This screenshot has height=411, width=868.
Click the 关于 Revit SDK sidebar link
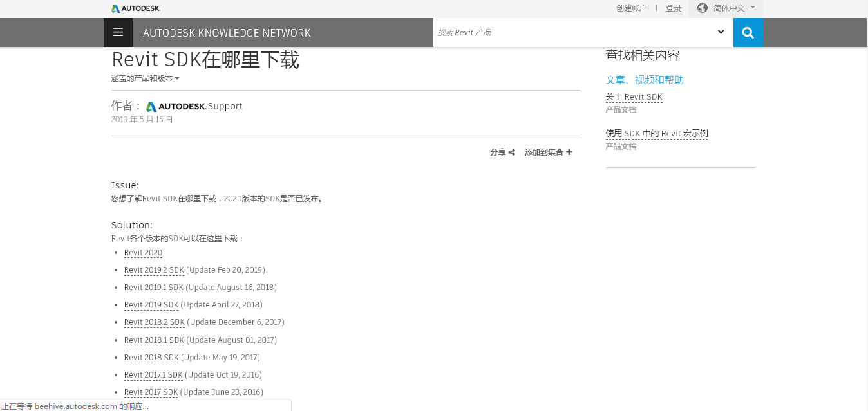tap(634, 96)
